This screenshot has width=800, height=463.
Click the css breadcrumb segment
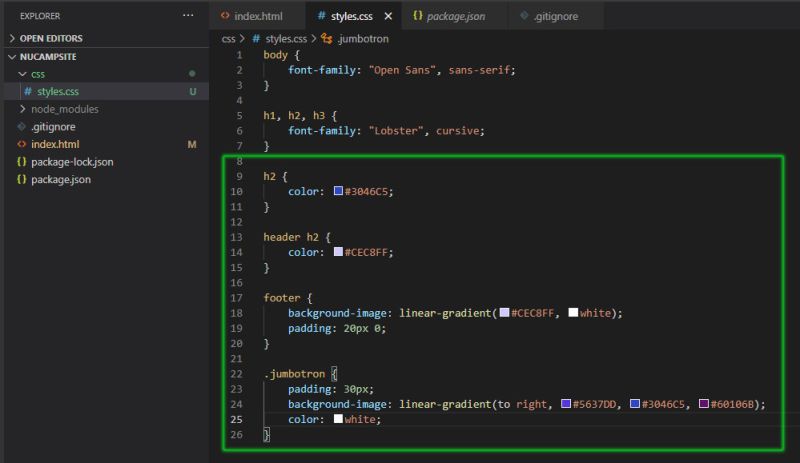point(229,39)
